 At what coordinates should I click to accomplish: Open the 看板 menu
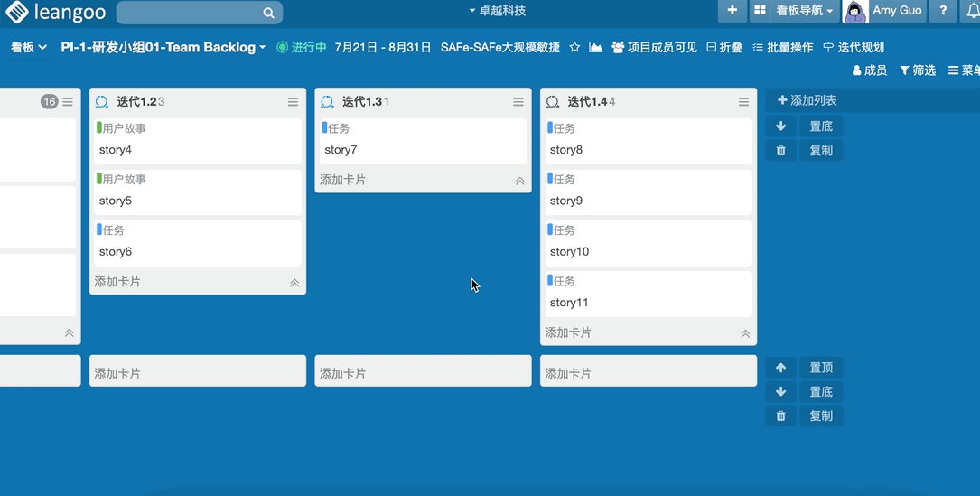pyautogui.click(x=29, y=47)
